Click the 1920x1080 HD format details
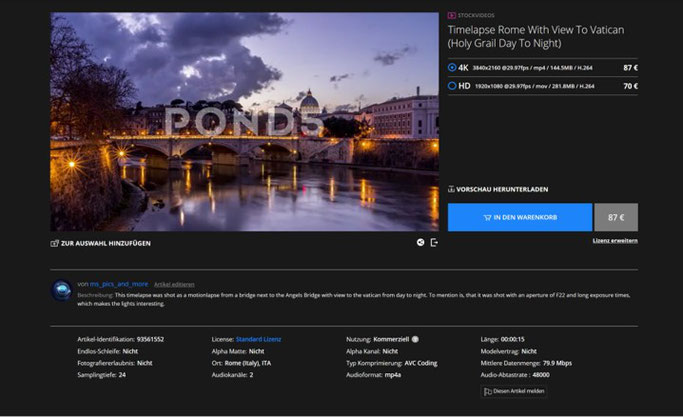The image size is (683, 417). (x=534, y=86)
